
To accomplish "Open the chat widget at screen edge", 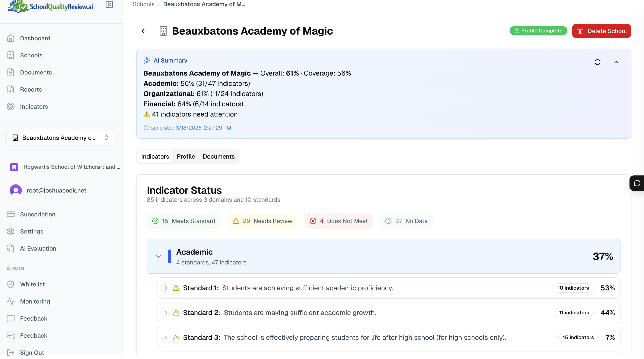I will 637,183.
